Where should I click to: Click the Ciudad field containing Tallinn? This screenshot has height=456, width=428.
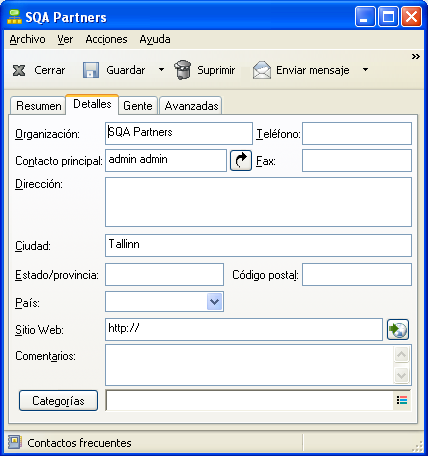point(258,246)
